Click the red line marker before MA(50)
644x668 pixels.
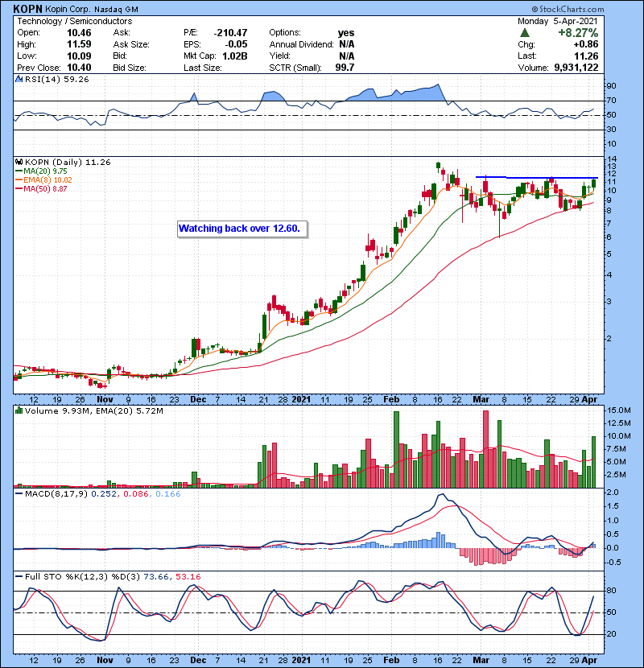(19, 189)
